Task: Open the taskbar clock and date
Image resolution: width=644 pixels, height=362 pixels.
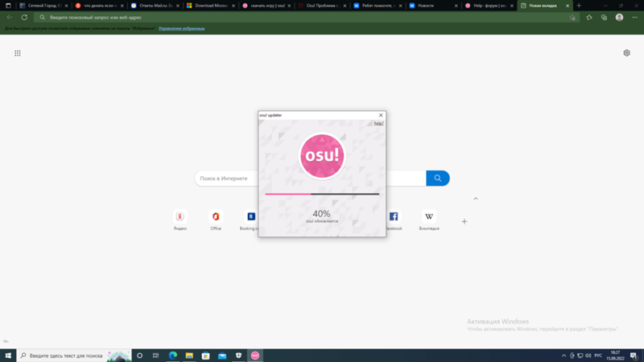Action: click(615, 356)
